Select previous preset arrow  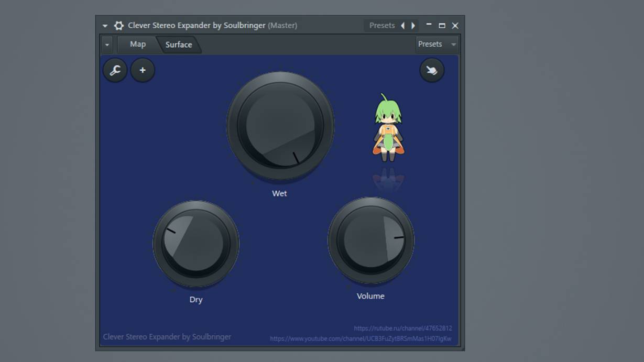click(402, 25)
